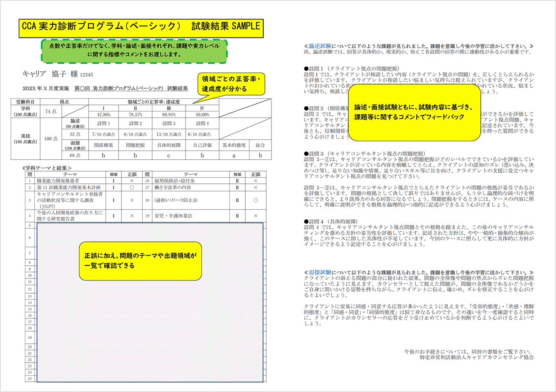The image size is (556, 392).
Task: Select the '具体的展開' cell in score table
Action: (169, 145)
